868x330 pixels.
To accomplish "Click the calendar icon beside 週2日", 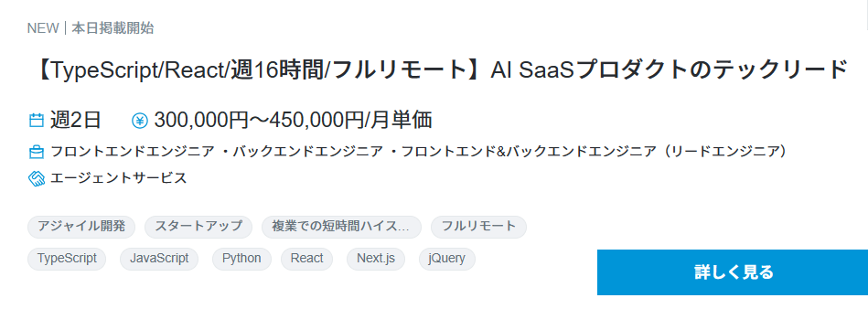I will pos(36,120).
